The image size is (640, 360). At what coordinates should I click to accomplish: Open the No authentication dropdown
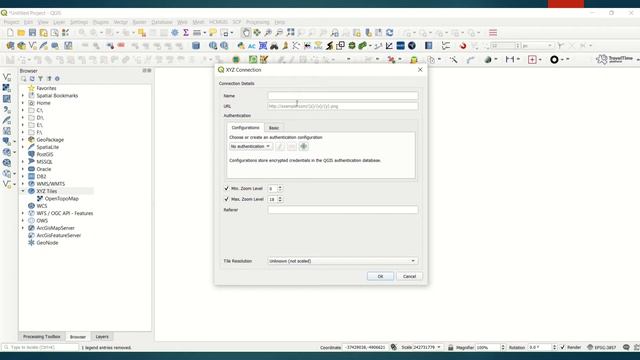point(250,146)
